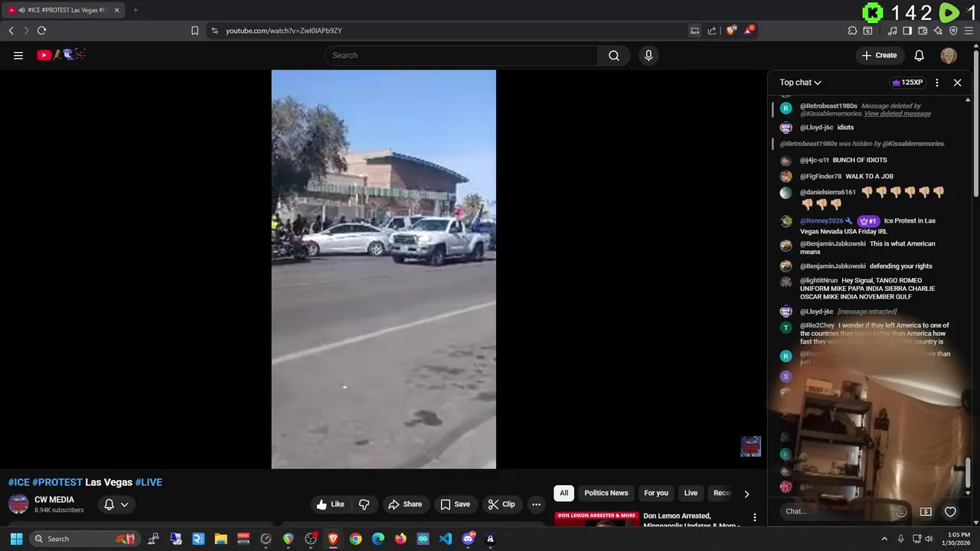This screenshot has width=980, height=551.
Task: Click inside the YouTube search field
Action: (461, 55)
